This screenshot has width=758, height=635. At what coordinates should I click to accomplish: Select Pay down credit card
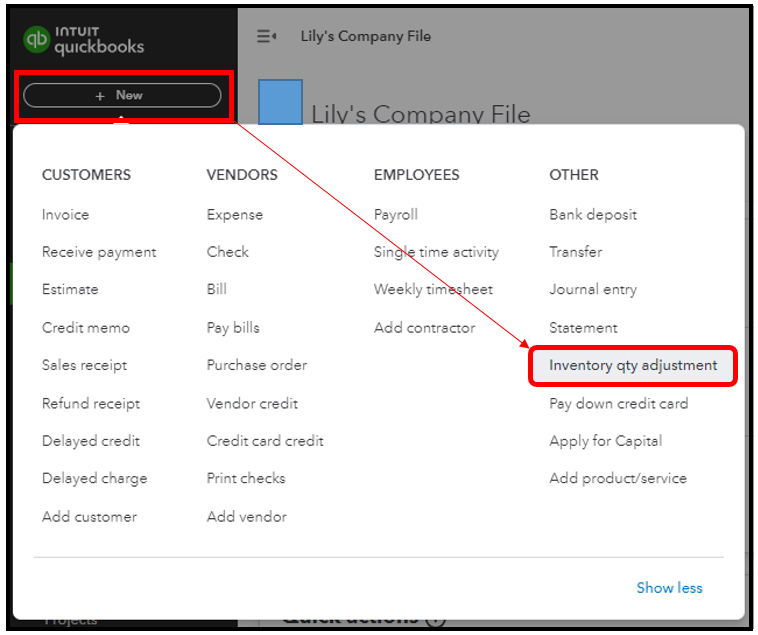pos(619,404)
